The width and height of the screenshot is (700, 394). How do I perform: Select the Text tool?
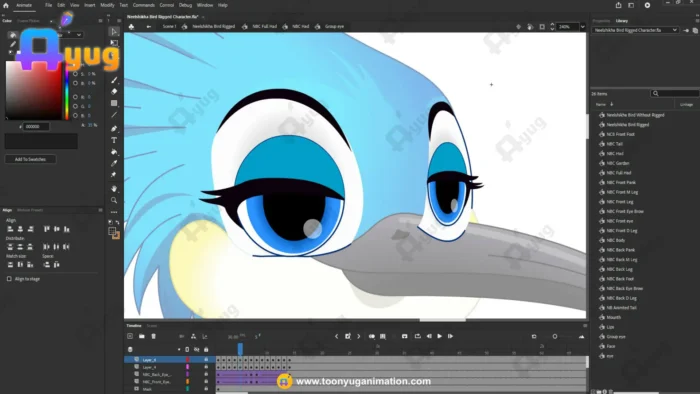[114, 140]
